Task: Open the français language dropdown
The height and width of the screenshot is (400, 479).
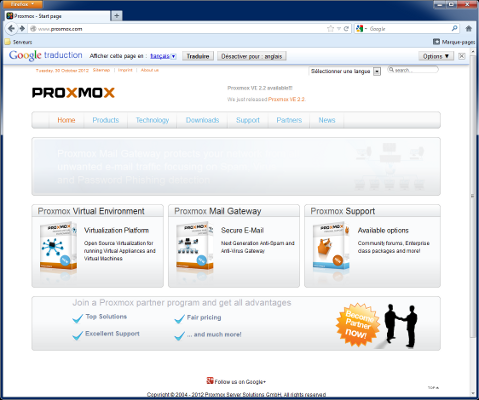Action: [x=163, y=56]
